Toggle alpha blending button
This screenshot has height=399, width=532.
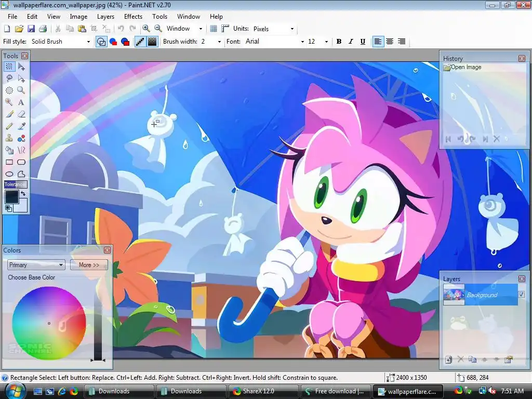(152, 42)
